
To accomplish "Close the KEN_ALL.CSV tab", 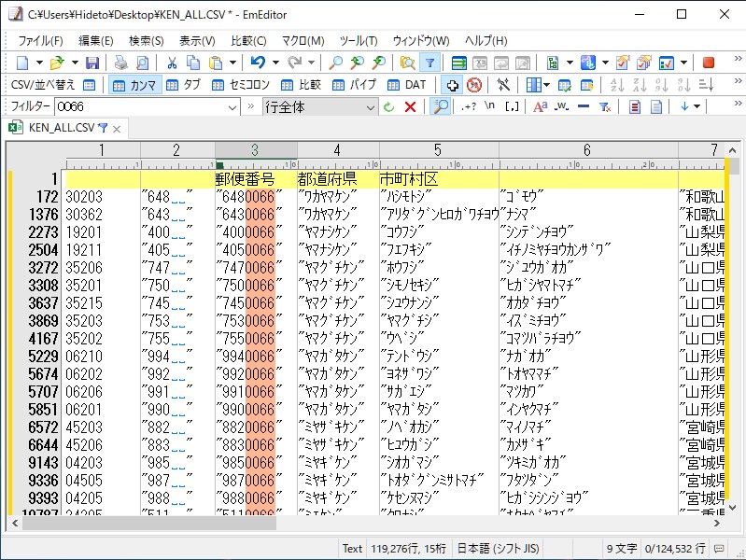I will tap(117, 129).
